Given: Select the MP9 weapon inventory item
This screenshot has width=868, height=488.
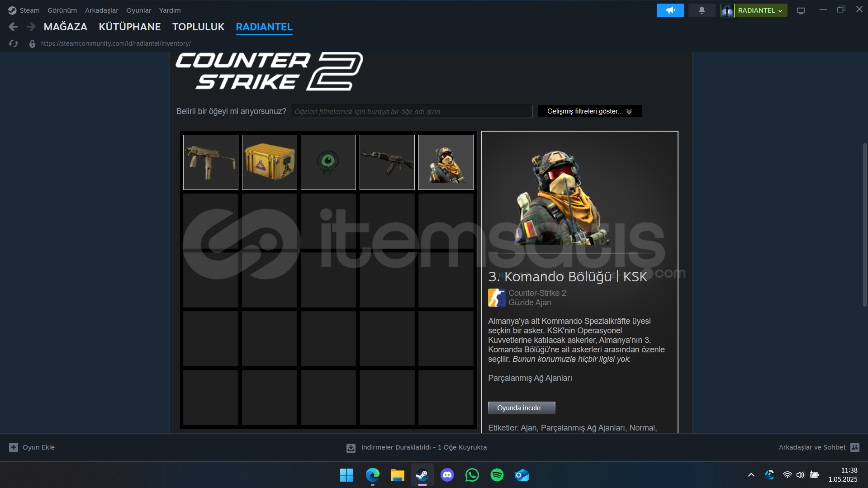Looking at the screenshot, I should pos(211,162).
